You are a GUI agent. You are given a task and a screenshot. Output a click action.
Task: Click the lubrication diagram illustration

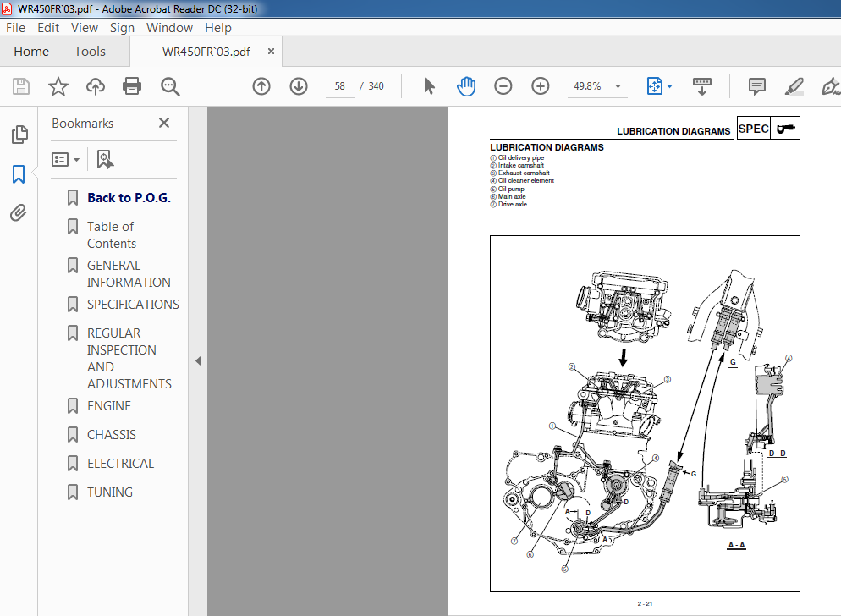[x=645, y=414]
